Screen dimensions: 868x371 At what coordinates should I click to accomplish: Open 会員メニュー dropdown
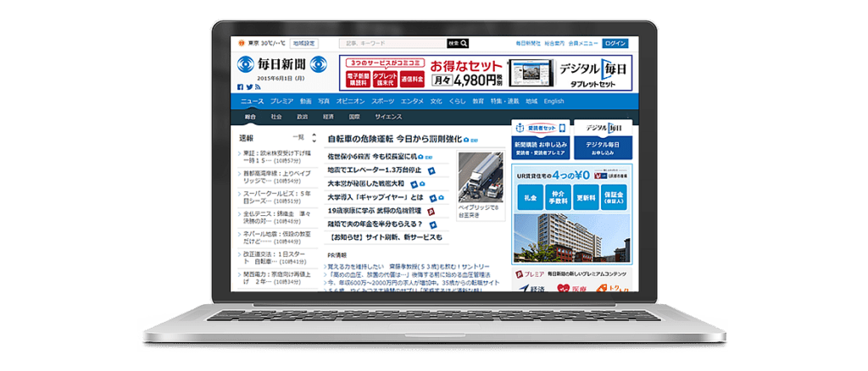[583, 43]
